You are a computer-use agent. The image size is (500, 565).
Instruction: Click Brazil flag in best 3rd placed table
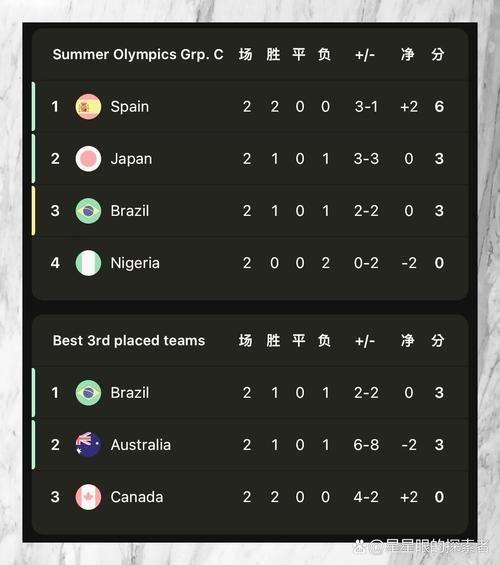pyautogui.click(x=88, y=392)
